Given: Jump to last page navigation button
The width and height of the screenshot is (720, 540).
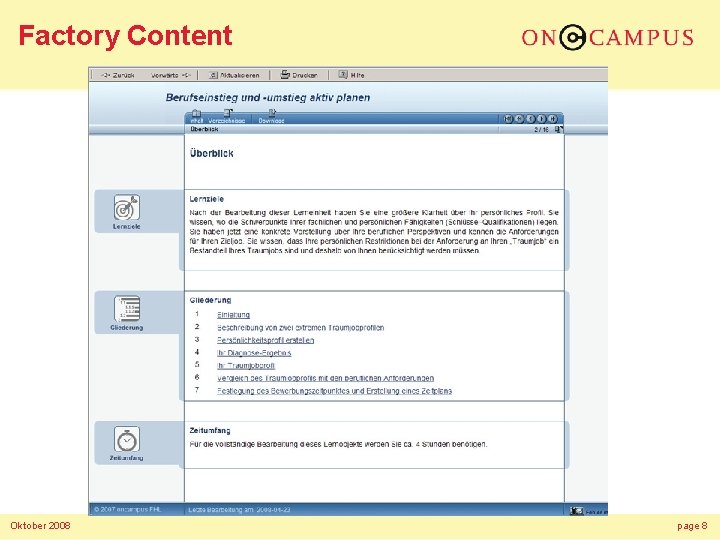Looking at the screenshot, I should 553,118.
